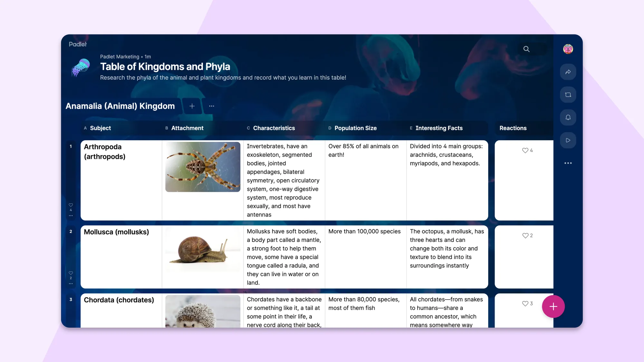
Task: Click the Population Size column header
Action: pos(355,128)
